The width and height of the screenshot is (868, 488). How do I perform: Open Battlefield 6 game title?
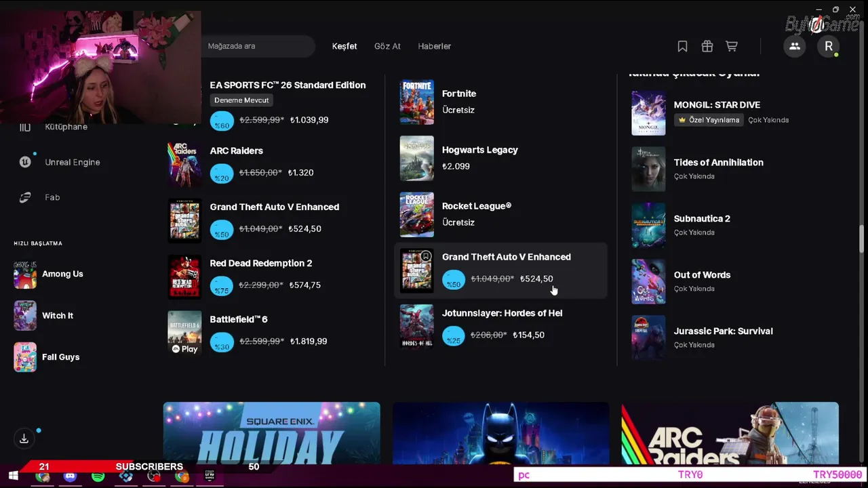[239, 319]
